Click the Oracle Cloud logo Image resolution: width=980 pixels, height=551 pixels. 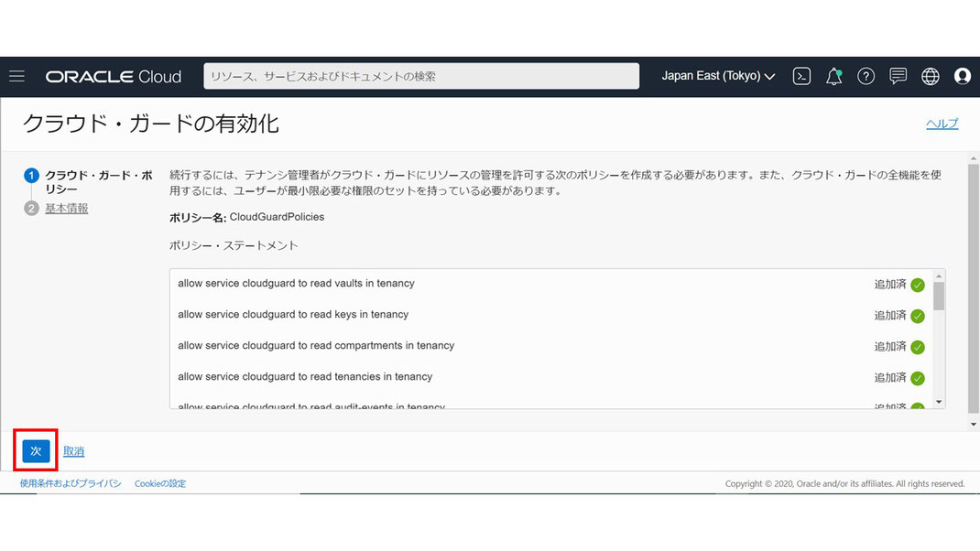(114, 76)
